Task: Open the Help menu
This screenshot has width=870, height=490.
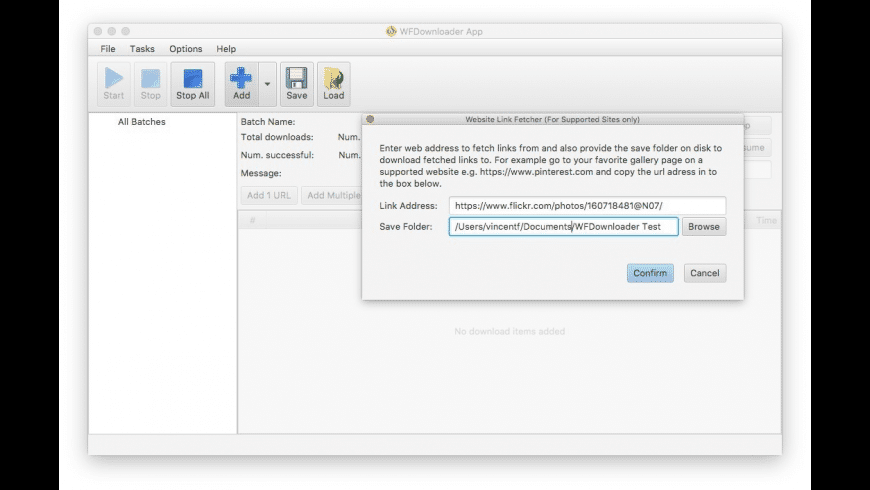Action: pyautogui.click(x=226, y=49)
